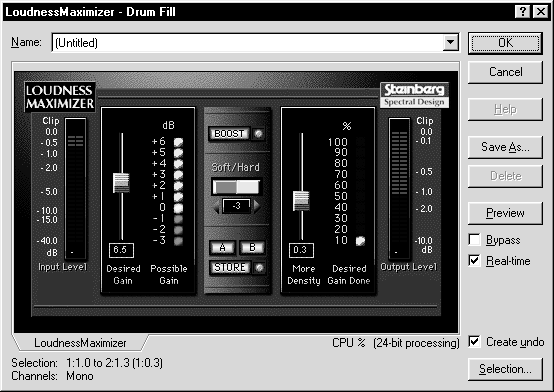Click the More Density slider handle
Screen dimensions: 554x392
301,201
